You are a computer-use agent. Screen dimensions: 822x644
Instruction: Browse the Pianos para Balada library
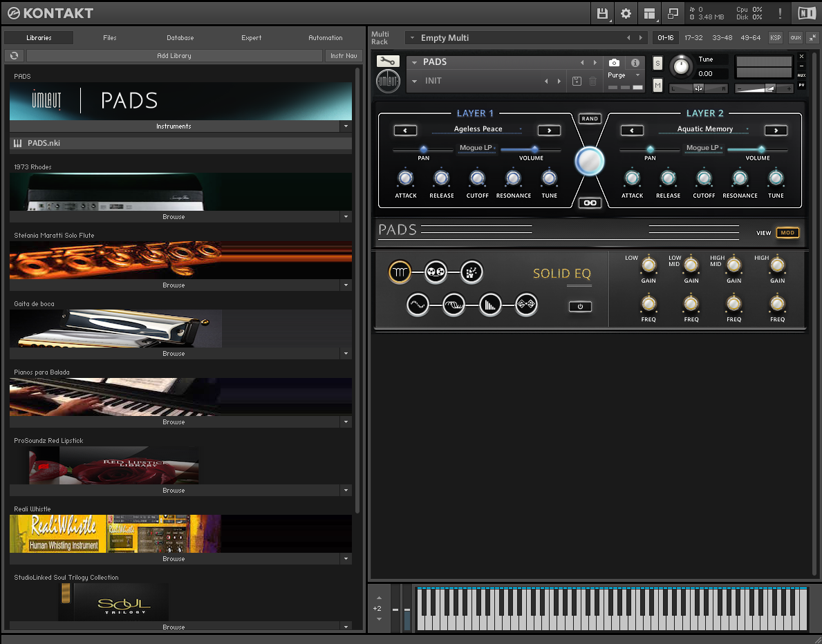(174, 422)
